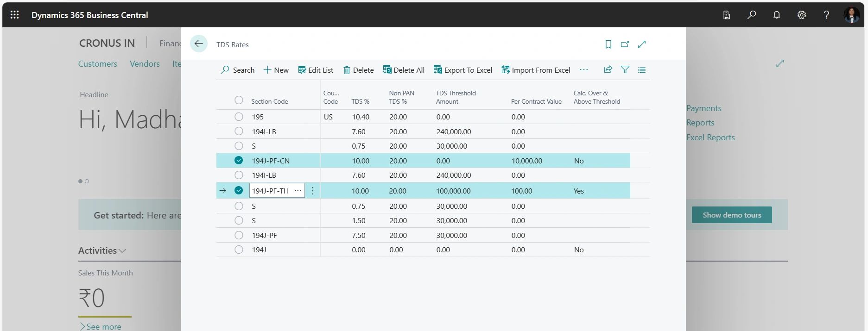The width and height of the screenshot is (868, 331).
Task: Open the notifications bell
Action: point(776,15)
